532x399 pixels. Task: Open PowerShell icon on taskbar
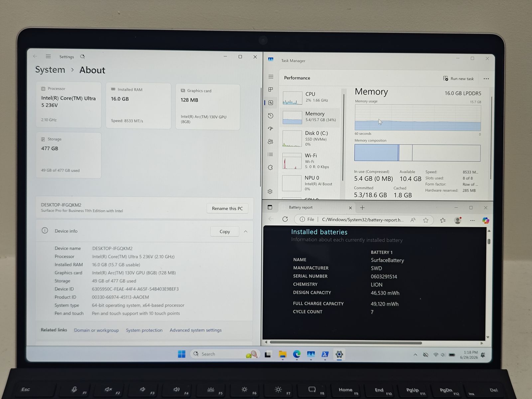point(325,354)
